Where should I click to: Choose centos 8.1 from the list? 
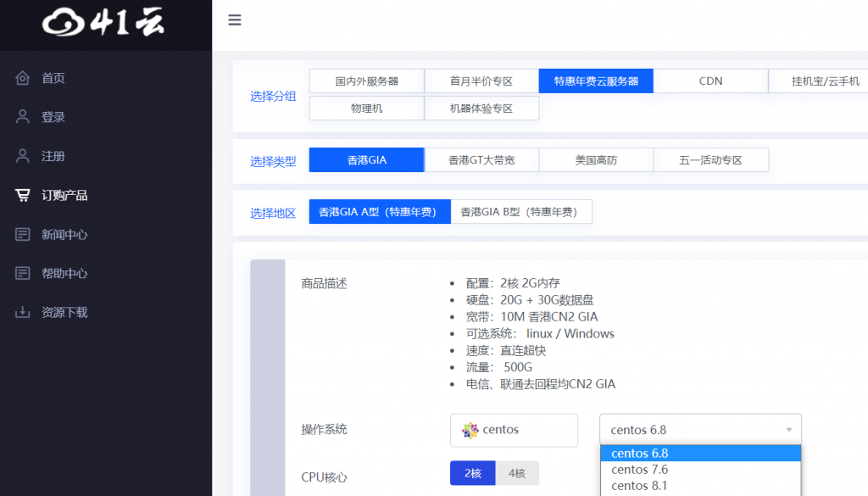(x=700, y=486)
